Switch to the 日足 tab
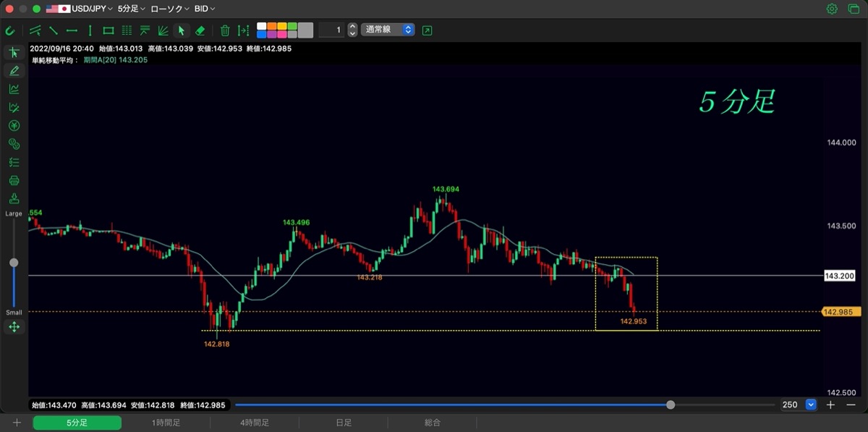The width and height of the screenshot is (868, 432). tap(344, 423)
